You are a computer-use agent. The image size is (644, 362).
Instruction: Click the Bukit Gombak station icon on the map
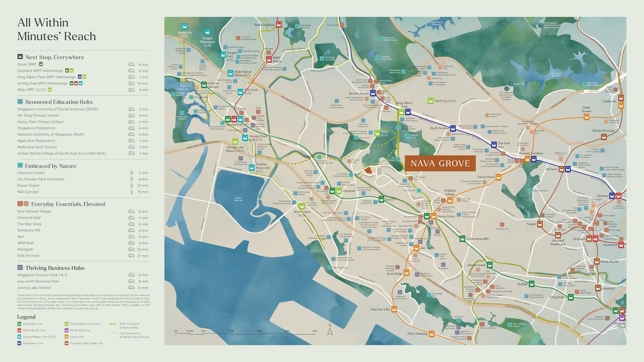[279, 25]
